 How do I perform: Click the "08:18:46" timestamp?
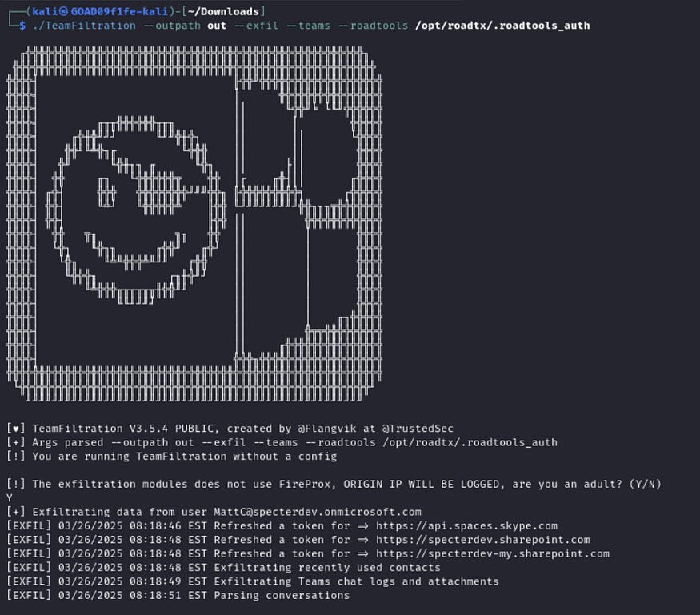[155, 525]
